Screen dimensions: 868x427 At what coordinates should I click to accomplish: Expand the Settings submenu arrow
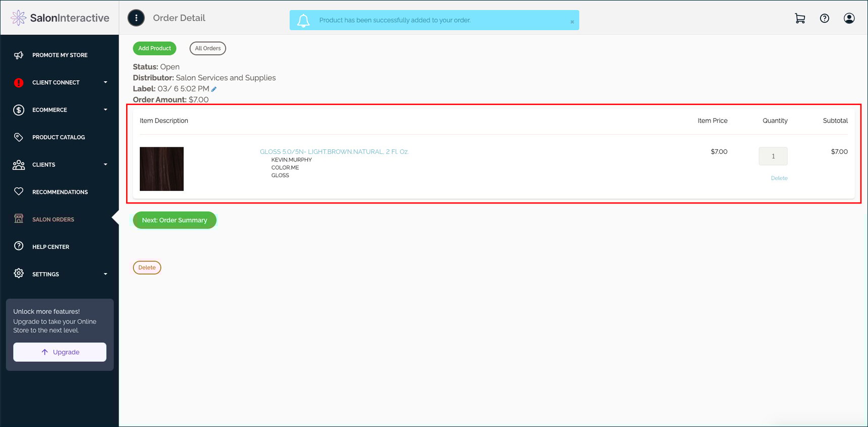105,274
